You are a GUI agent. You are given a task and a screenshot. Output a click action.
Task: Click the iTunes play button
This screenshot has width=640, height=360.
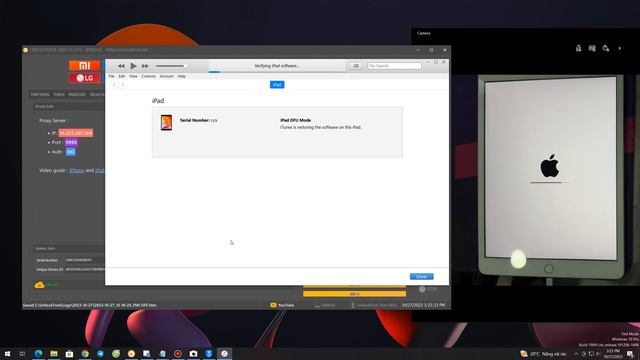click(133, 66)
